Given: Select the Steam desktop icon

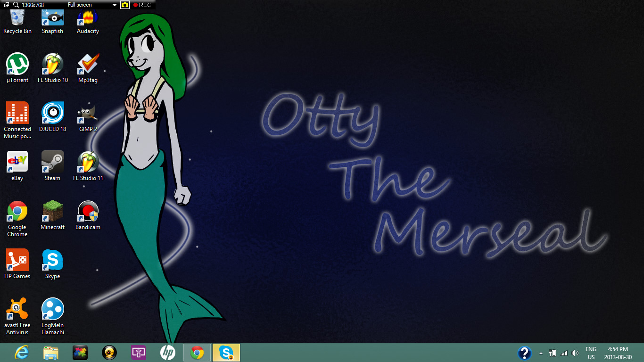Looking at the screenshot, I should [53, 166].
